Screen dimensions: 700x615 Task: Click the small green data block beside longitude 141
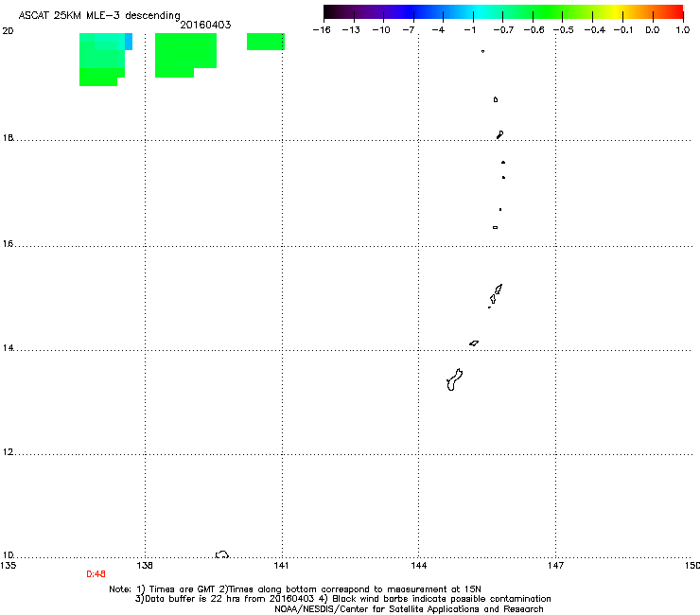(266, 41)
